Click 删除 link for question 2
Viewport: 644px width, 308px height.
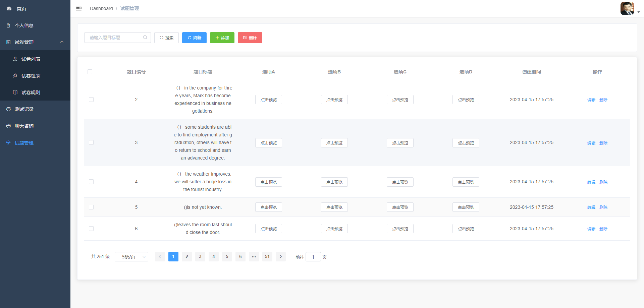coord(603,100)
